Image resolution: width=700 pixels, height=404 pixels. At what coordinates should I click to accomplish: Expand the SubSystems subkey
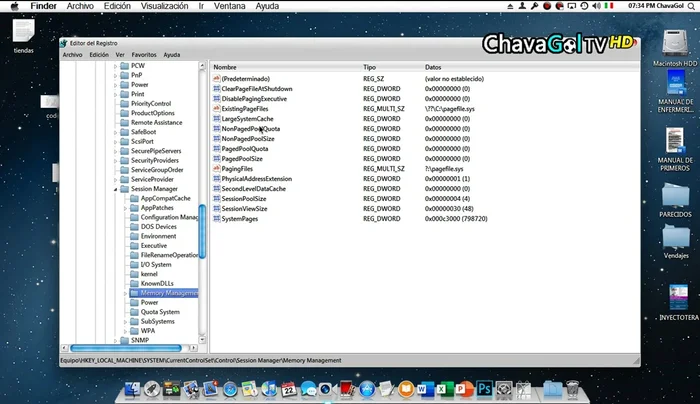(125, 322)
